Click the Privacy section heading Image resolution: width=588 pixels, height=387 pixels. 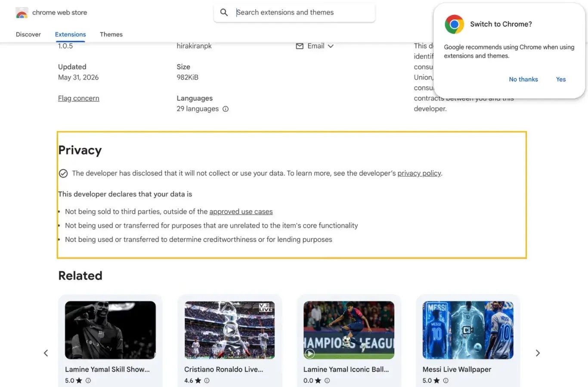[80, 150]
